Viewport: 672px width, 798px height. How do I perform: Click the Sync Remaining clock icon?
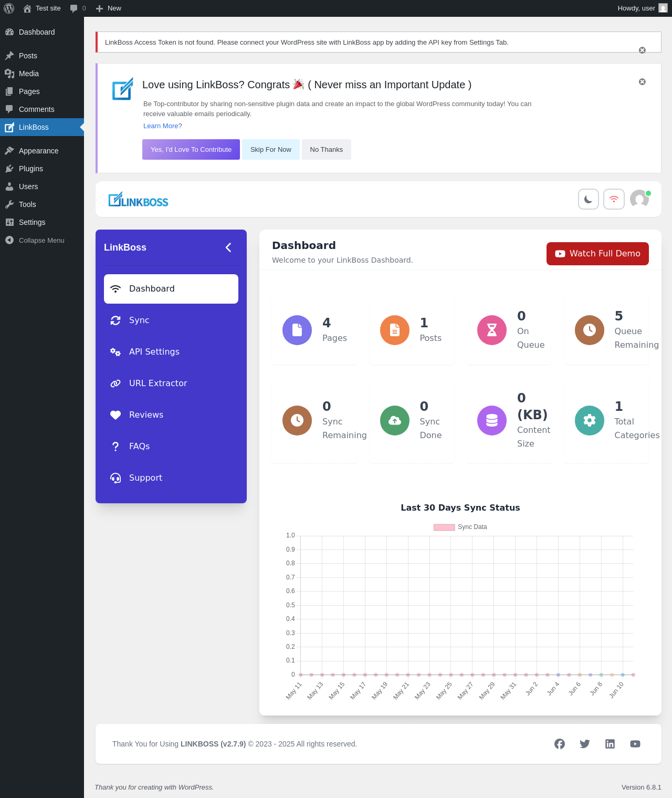coord(297,421)
